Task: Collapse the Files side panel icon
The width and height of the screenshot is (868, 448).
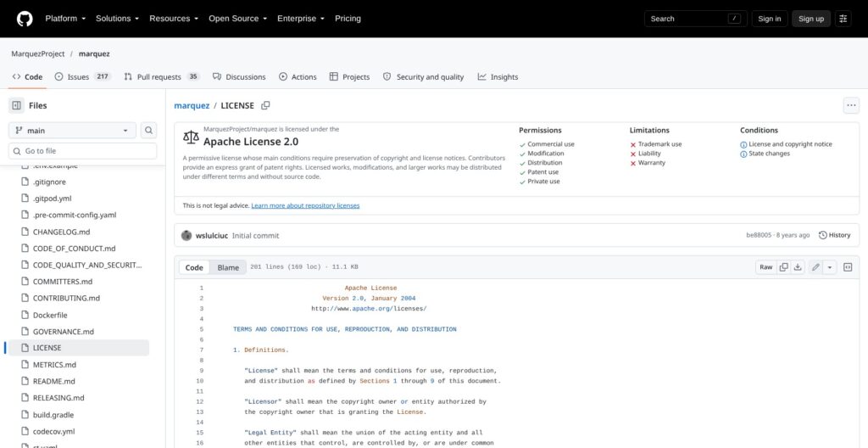Action: [x=17, y=105]
